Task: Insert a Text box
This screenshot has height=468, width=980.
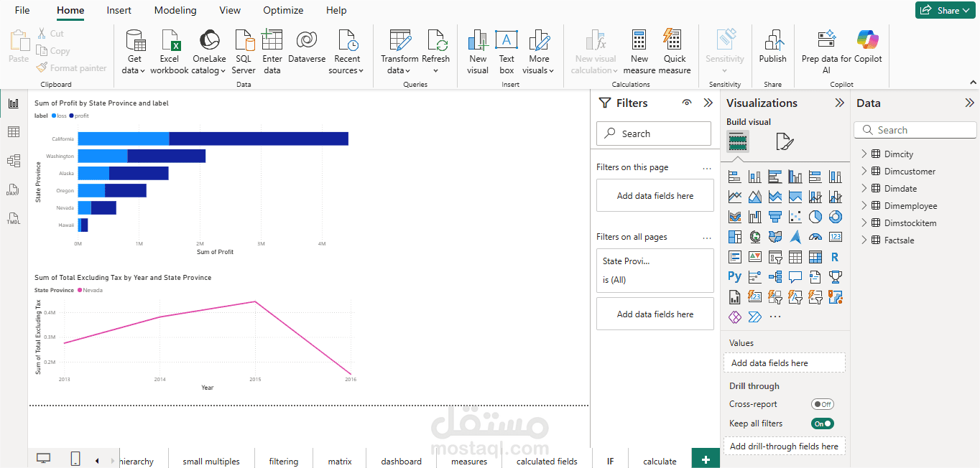Action: [x=507, y=52]
